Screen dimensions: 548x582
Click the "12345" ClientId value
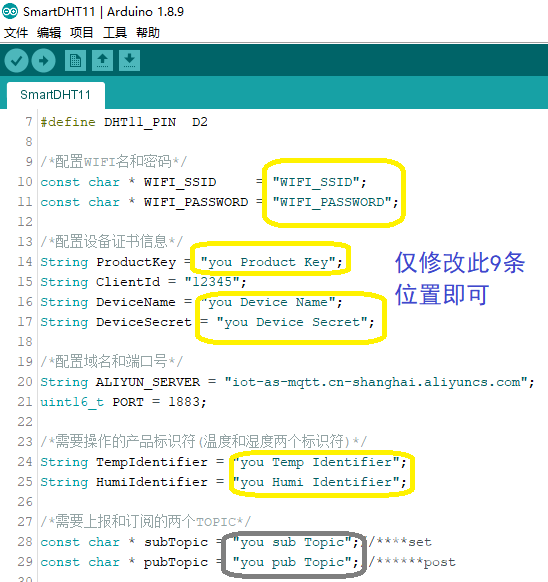[212, 282]
